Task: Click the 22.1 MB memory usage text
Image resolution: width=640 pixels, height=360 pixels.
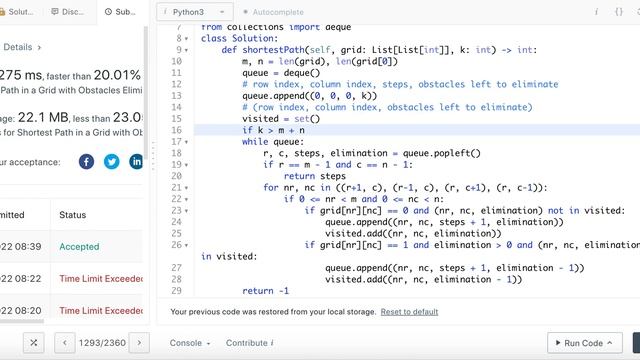Action: point(43,117)
